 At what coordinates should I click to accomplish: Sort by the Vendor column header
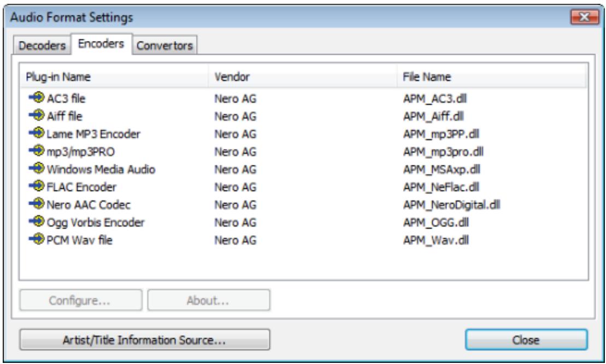303,77
